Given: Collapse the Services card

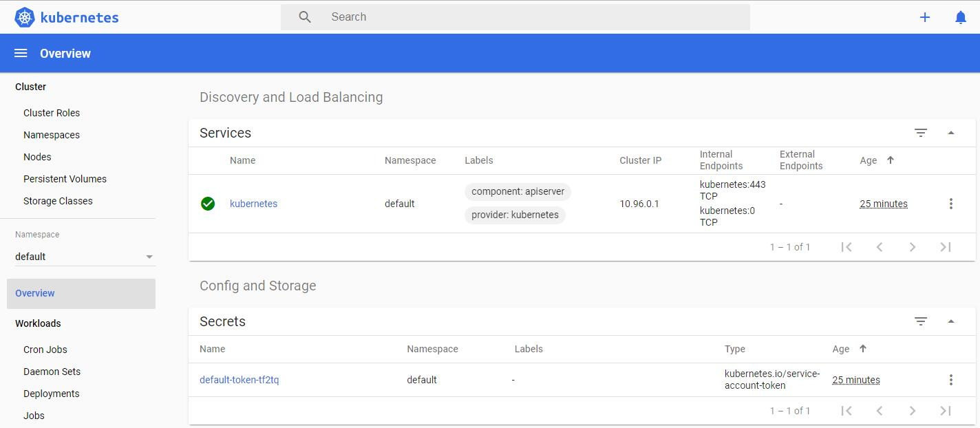Looking at the screenshot, I should [x=951, y=133].
